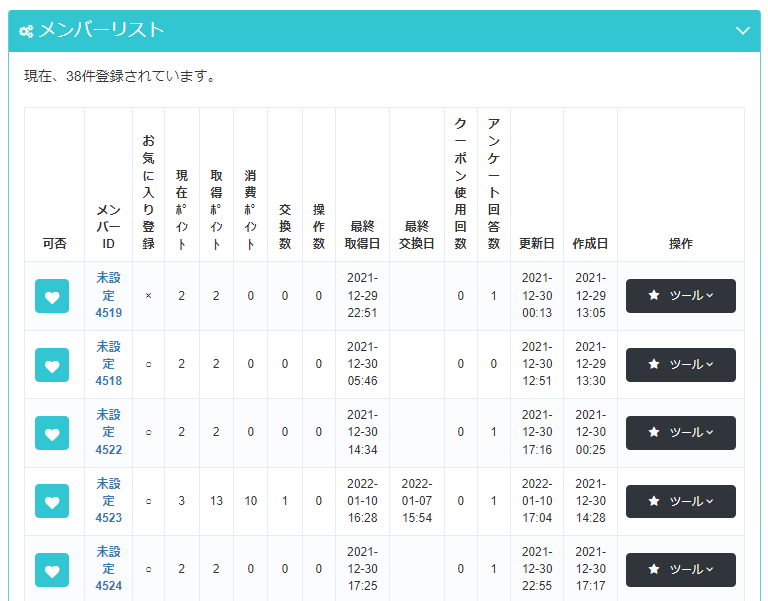768x601 pixels.
Task: Click the メンバーID column header
Action: (108, 227)
